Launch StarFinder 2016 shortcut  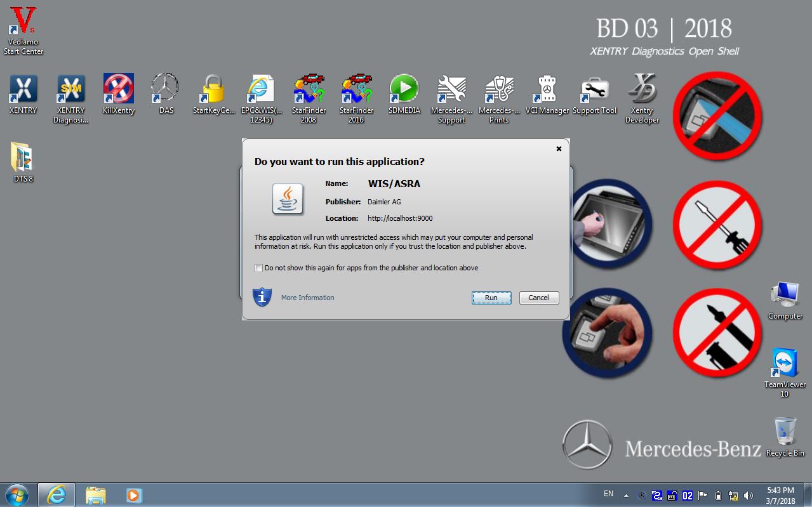(x=356, y=98)
